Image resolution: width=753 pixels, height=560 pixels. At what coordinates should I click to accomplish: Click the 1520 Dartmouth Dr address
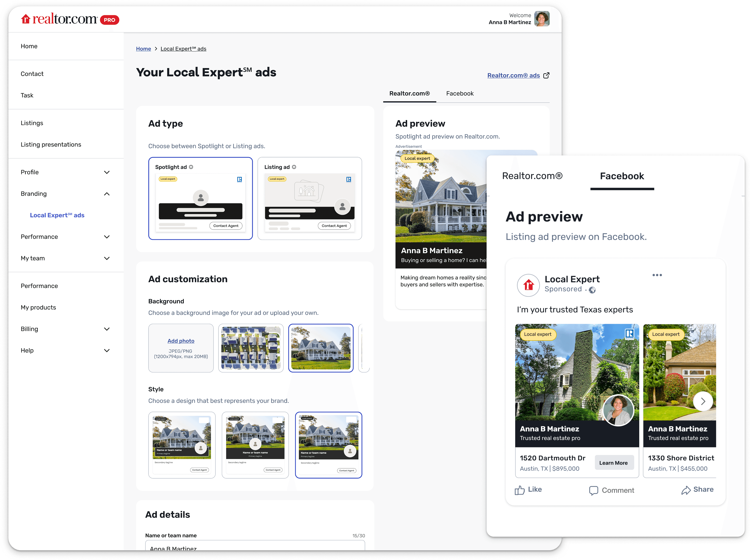(553, 458)
